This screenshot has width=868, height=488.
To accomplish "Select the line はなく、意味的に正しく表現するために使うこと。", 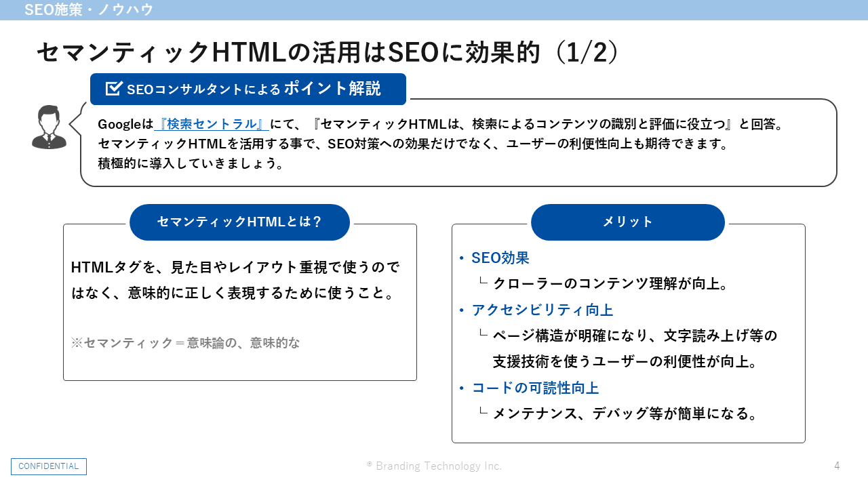I will click(233, 293).
